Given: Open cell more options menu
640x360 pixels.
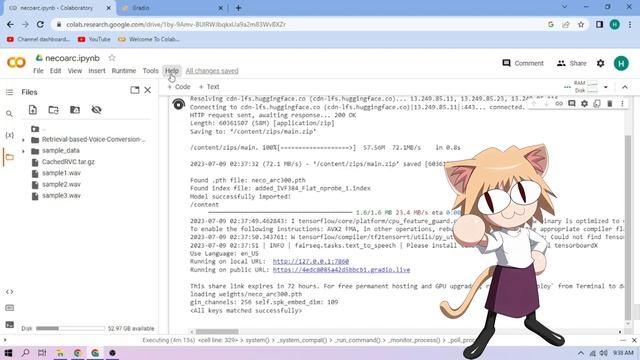Looking at the screenshot, I should [x=622, y=104].
